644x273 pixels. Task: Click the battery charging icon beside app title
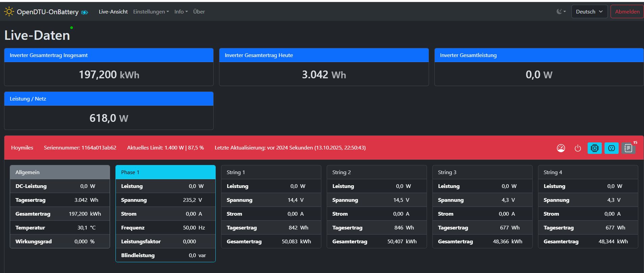tap(85, 12)
